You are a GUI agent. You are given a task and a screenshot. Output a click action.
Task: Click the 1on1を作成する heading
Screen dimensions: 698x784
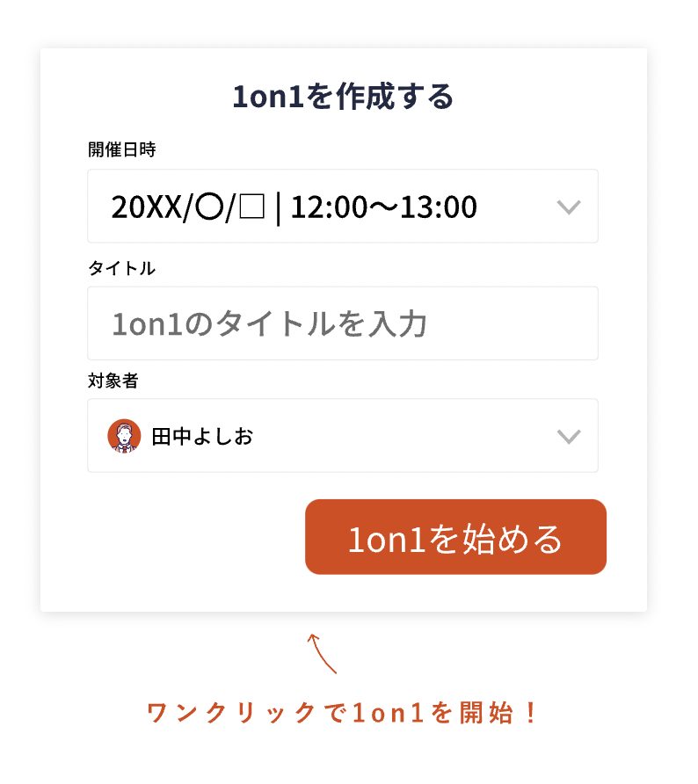pos(343,97)
